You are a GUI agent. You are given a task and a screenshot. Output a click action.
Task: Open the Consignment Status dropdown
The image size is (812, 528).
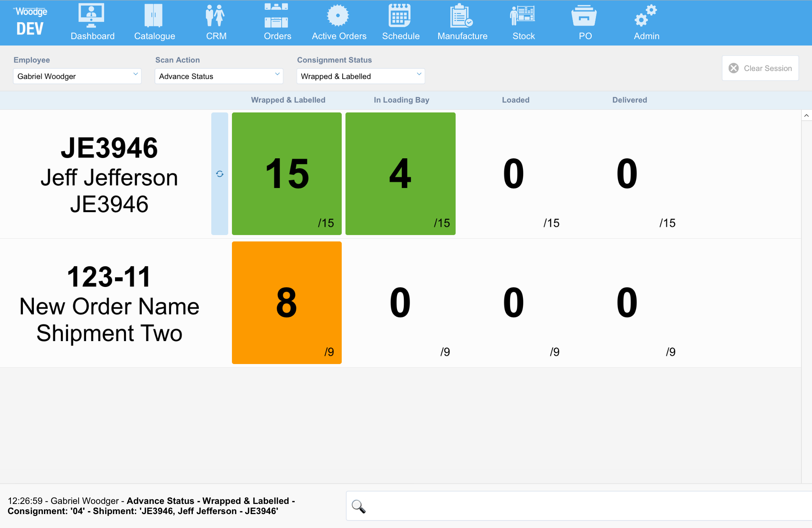[361, 76]
